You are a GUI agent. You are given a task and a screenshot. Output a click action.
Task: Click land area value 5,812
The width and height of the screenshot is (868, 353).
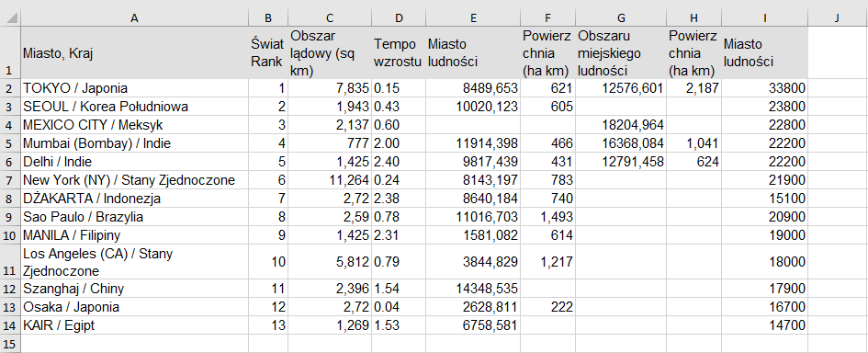click(330, 262)
